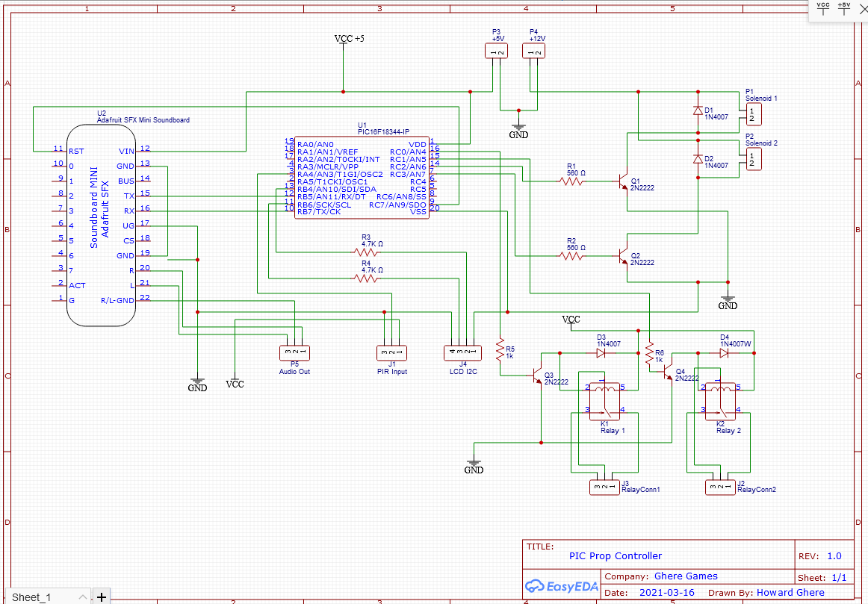Screen dimensions: 868x604
Task: Select the K2 Relay 2 component
Action: pyautogui.click(x=721, y=402)
